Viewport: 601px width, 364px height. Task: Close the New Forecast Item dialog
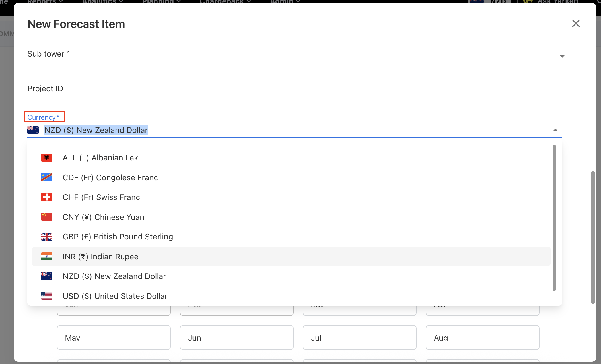pyautogui.click(x=576, y=24)
